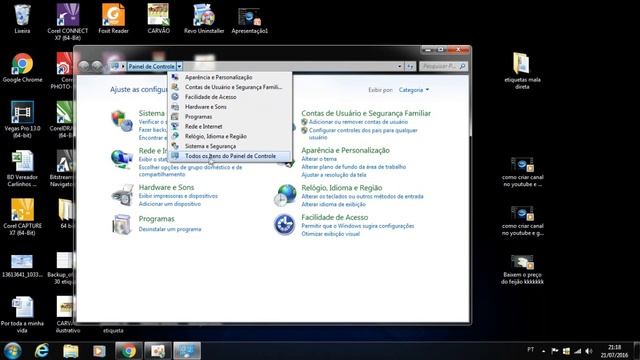Open the Windows Start button
The width and height of the screenshot is (640, 360).
[12, 351]
